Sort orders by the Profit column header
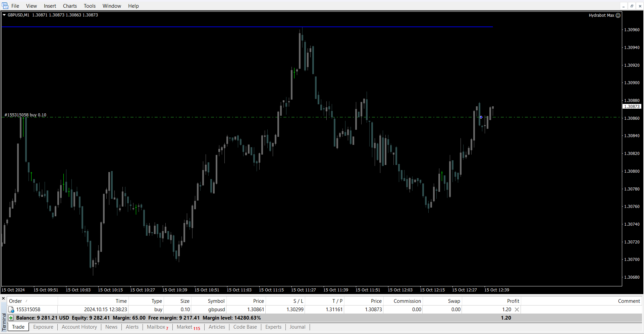This screenshot has height=334, width=644. (x=513, y=301)
